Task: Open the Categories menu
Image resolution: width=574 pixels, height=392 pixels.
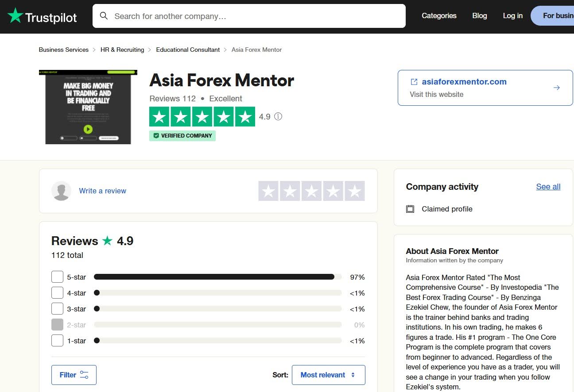Action: (x=439, y=15)
